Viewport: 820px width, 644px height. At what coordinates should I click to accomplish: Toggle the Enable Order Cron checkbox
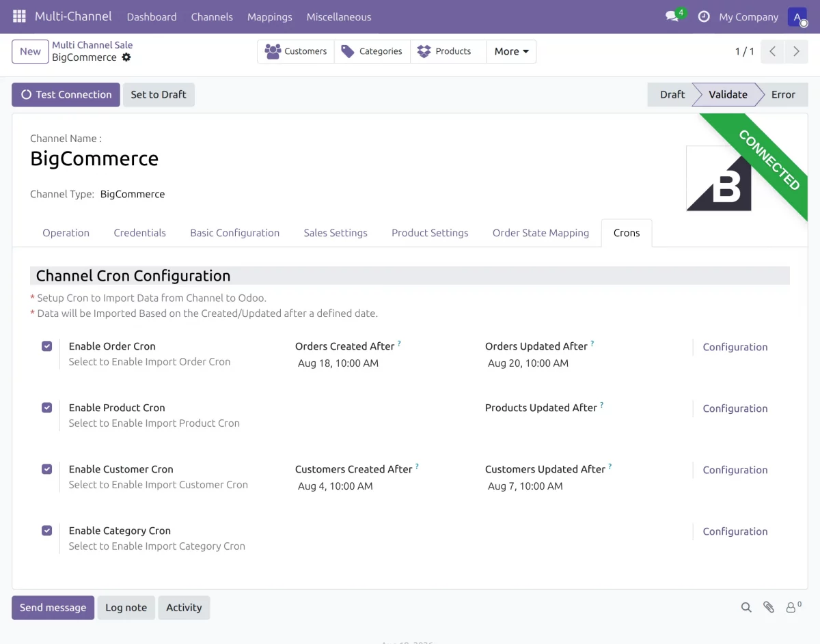tap(46, 346)
